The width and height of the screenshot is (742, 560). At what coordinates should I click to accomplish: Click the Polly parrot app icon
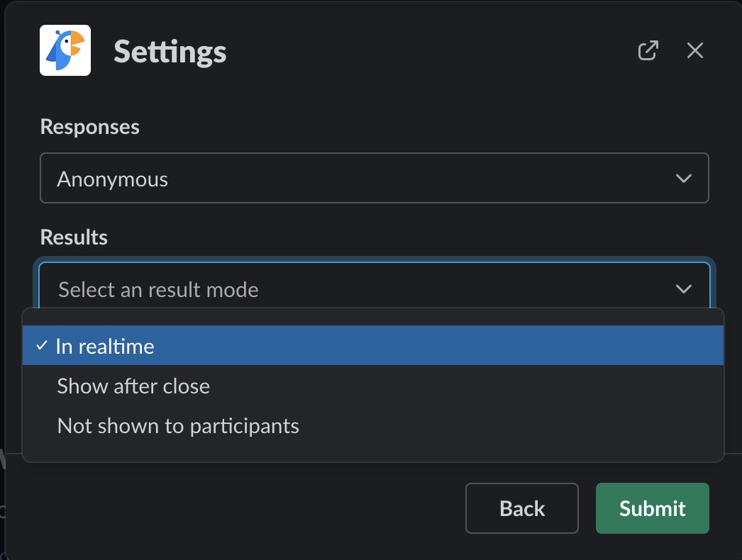65,50
